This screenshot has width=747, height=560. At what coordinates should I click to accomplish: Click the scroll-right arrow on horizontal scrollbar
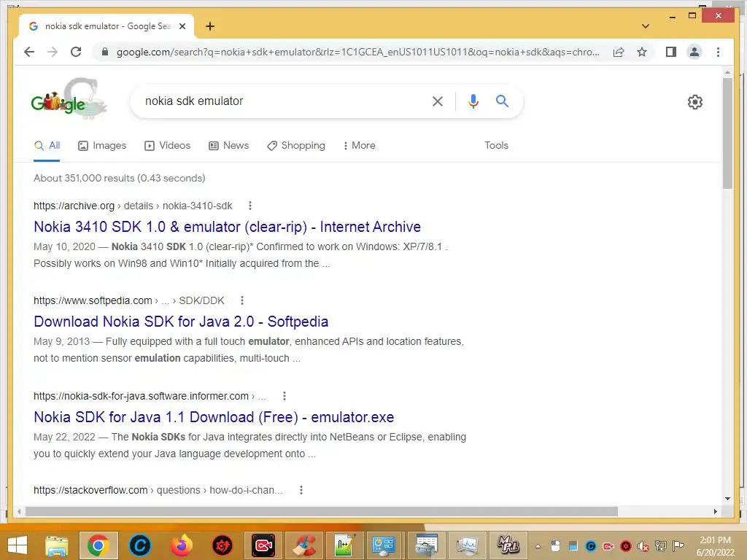[715, 511]
